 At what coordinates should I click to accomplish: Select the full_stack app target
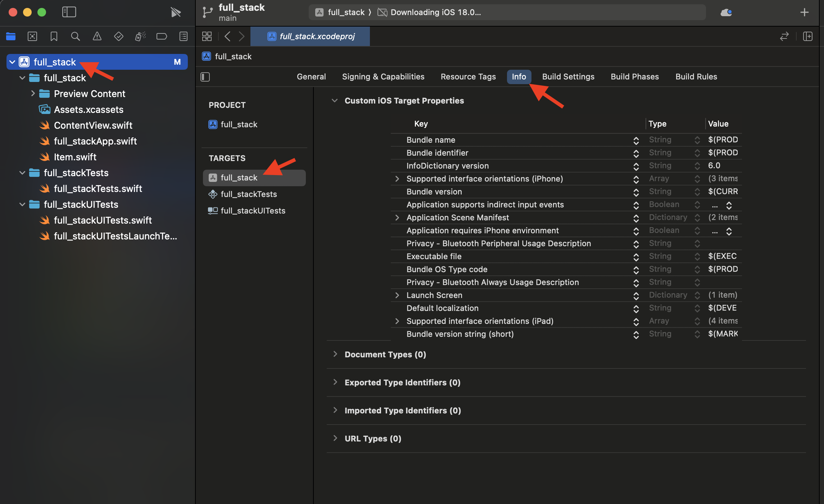click(x=254, y=178)
